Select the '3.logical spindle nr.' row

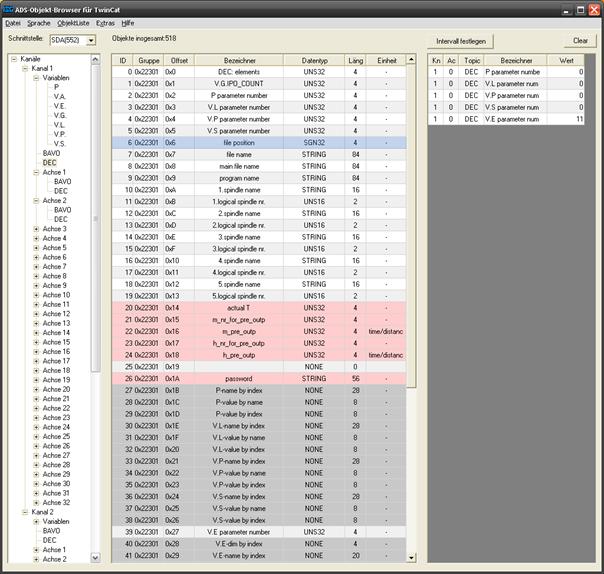[x=259, y=249]
